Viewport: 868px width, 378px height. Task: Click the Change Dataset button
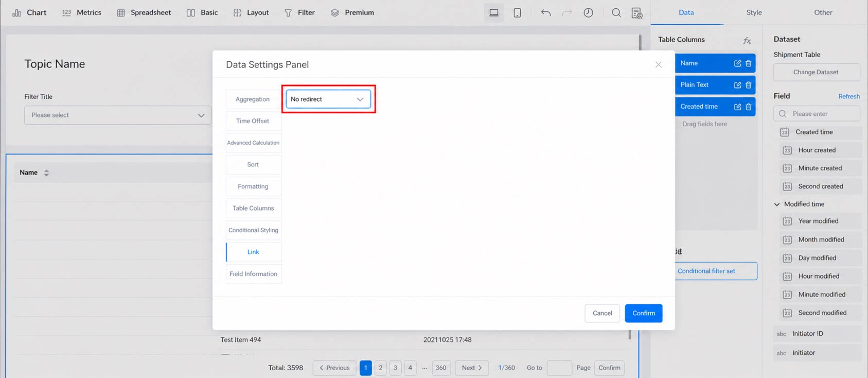(x=816, y=72)
